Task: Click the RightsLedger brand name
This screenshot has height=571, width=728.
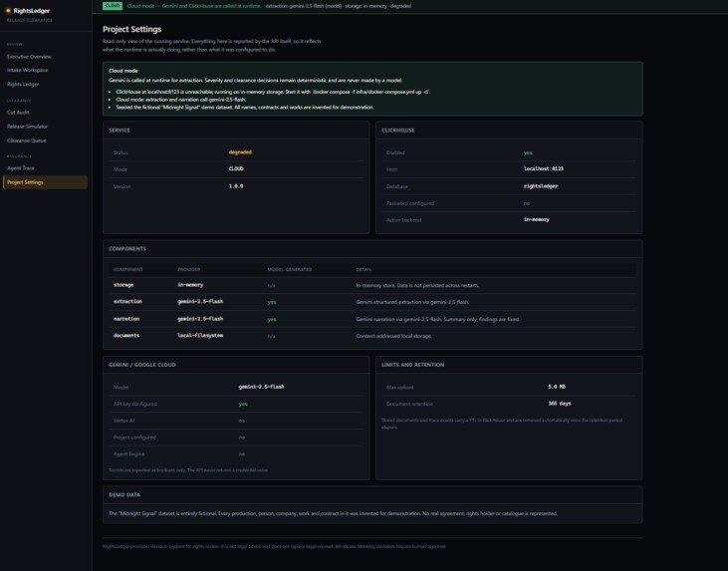Action: point(32,11)
